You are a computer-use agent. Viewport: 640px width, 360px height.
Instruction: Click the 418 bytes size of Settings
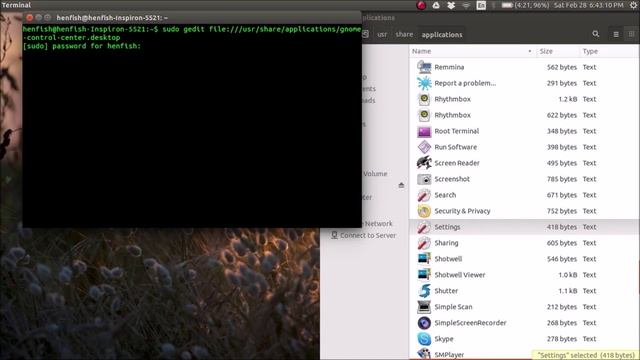[x=562, y=227]
